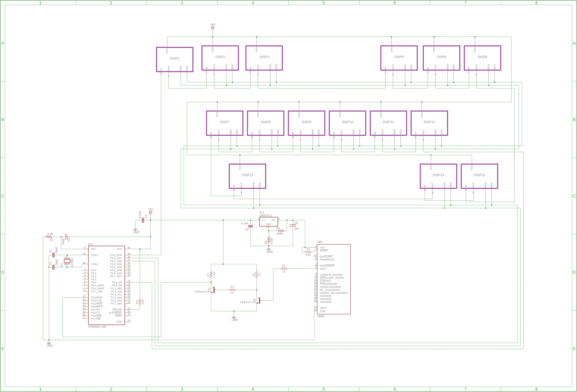Click the R1 8.2K resistor symbol
This screenshot has width=577, height=392.
(x=49, y=237)
